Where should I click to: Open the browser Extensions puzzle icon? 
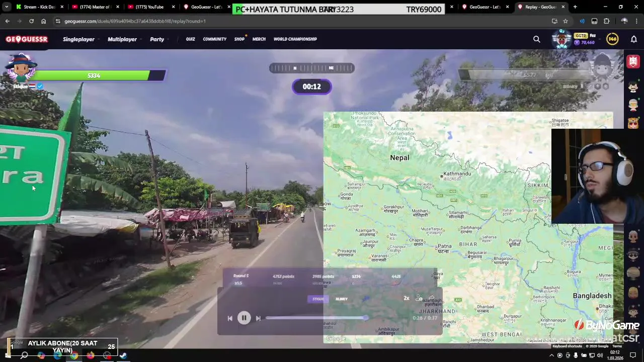(x=606, y=21)
